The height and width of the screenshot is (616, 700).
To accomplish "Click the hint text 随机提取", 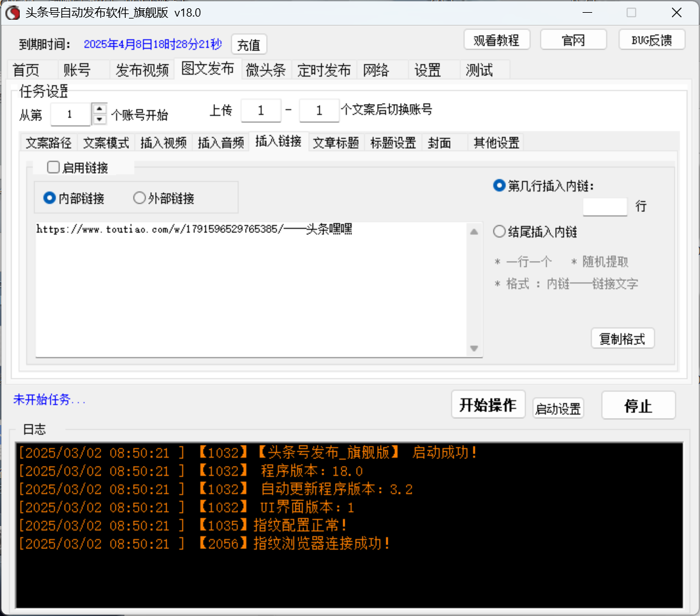I will point(600,262).
